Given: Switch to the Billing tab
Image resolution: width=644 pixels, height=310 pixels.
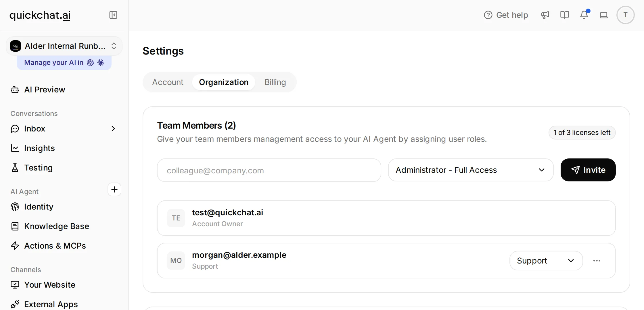Looking at the screenshot, I should pos(275,82).
